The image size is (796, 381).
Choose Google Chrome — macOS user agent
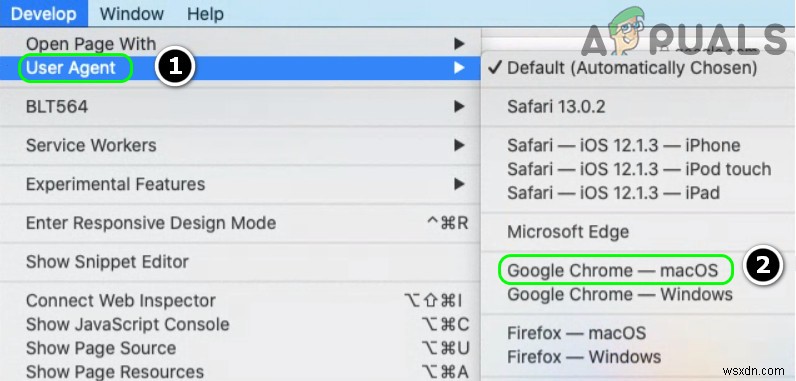[638, 270]
